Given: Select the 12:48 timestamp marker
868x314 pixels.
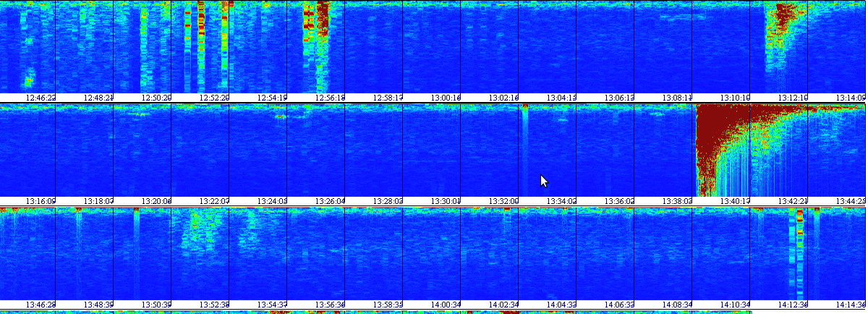Looking at the screenshot, I should pos(98,97).
